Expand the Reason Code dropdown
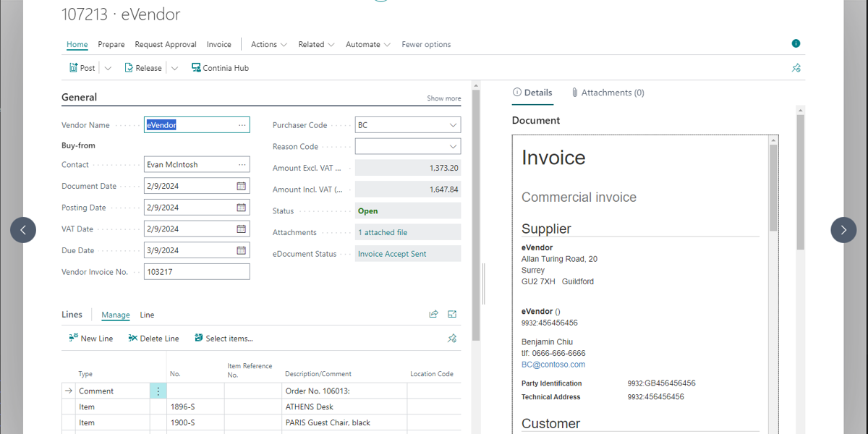 pyautogui.click(x=453, y=147)
